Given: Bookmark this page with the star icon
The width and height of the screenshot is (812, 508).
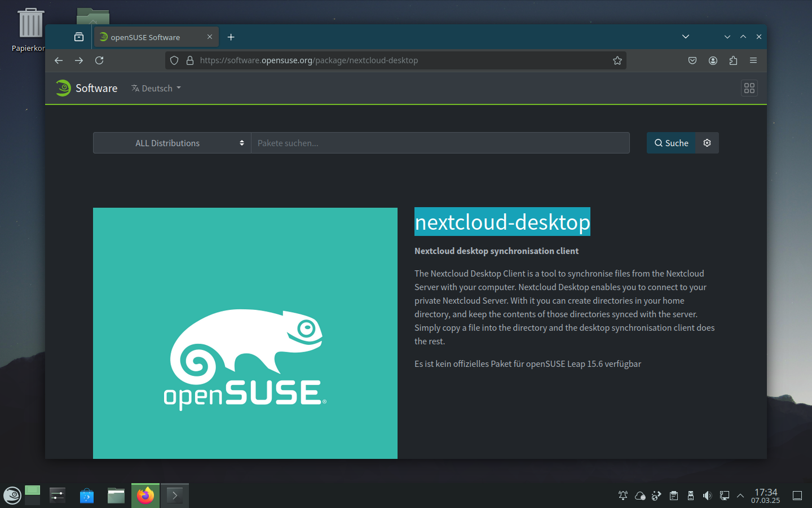Looking at the screenshot, I should point(617,60).
